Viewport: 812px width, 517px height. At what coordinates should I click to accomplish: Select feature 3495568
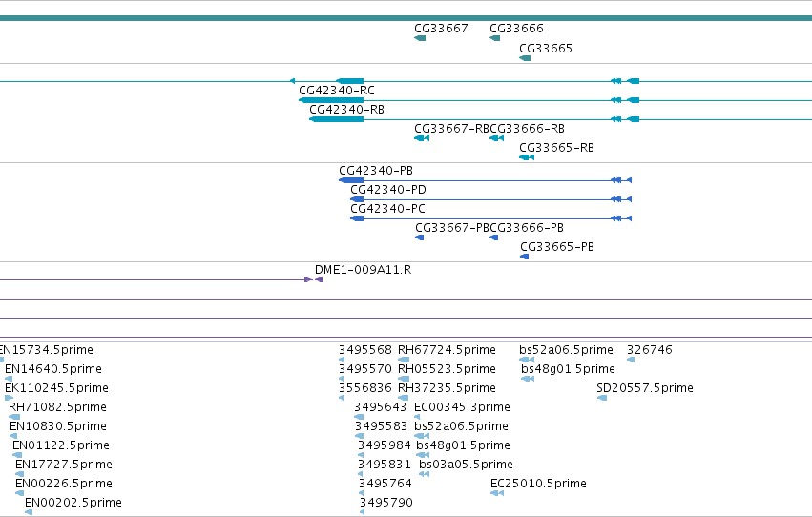365,350
